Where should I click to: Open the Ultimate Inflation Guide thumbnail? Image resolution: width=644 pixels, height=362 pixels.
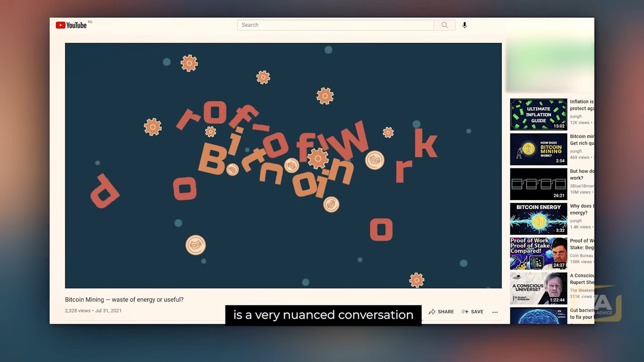pos(538,114)
